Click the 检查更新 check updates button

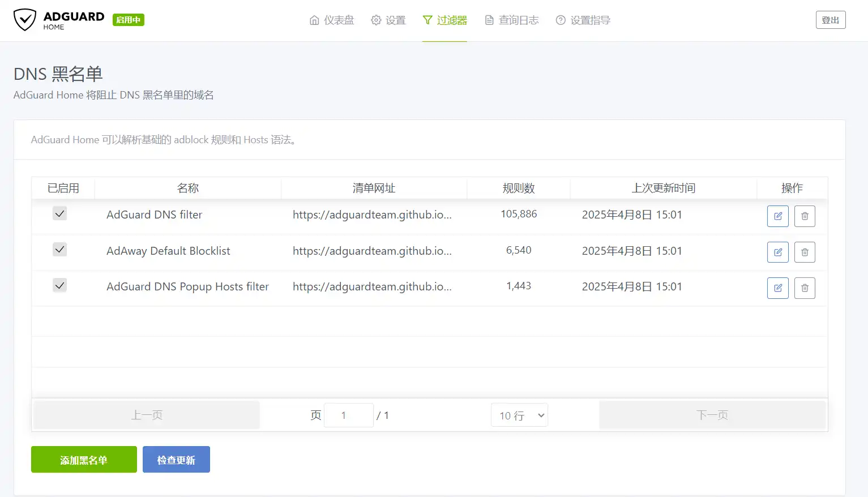[176, 460]
